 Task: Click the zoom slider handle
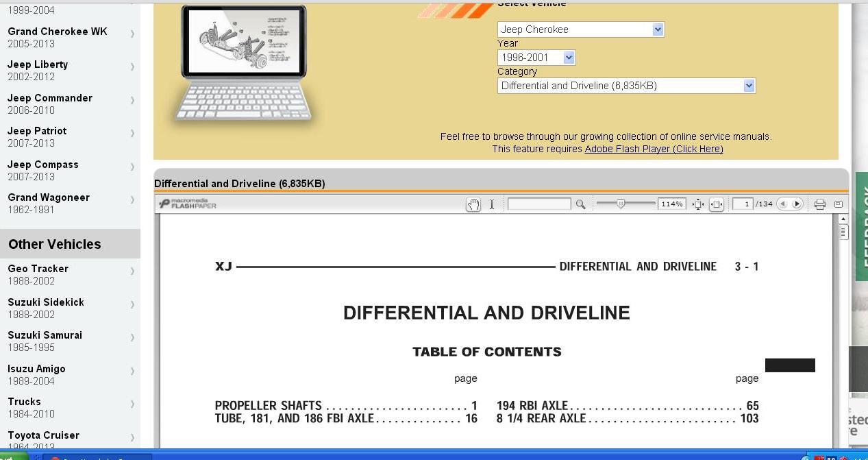coord(621,204)
